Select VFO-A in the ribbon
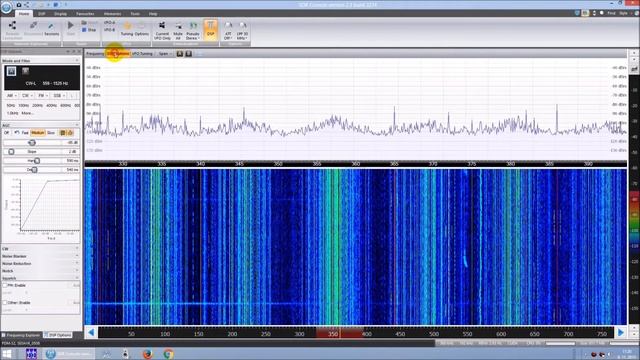Image resolution: width=640 pixels, height=360 pixels. pyautogui.click(x=109, y=23)
